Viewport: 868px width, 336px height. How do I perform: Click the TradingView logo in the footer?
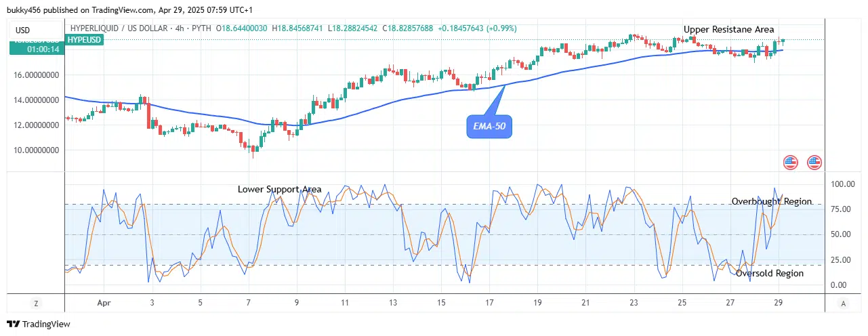pyautogui.click(x=39, y=324)
